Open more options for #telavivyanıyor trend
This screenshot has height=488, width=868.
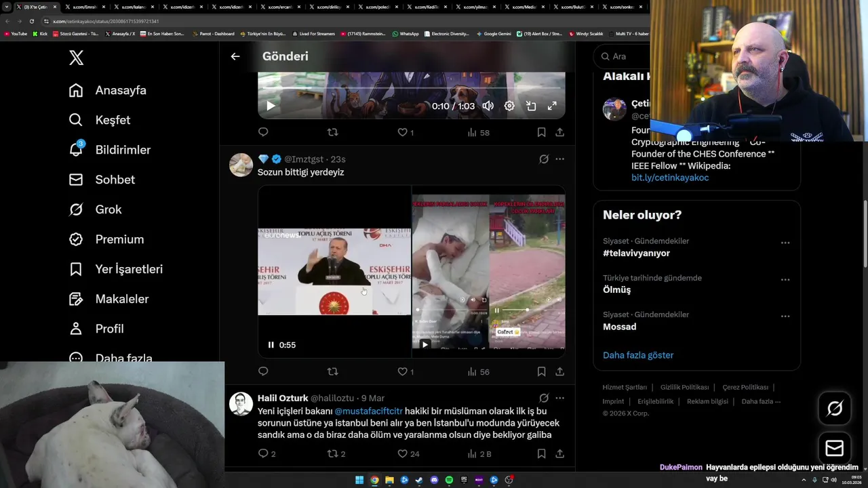pos(785,243)
